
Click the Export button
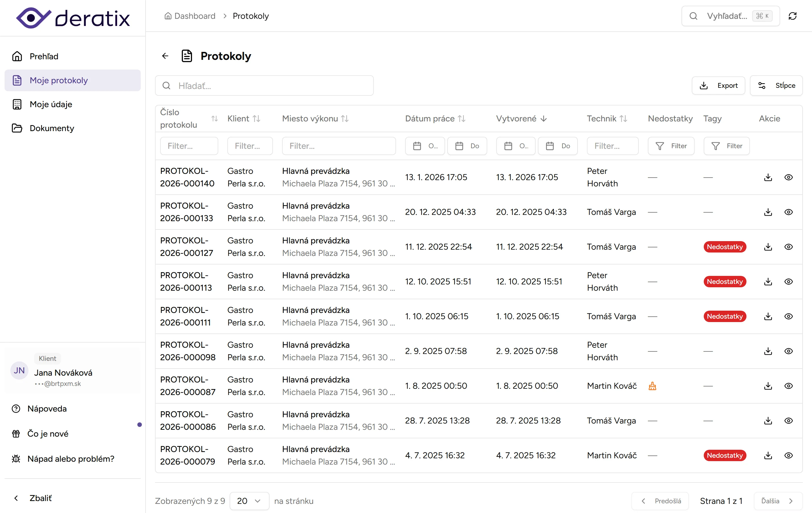click(x=718, y=86)
